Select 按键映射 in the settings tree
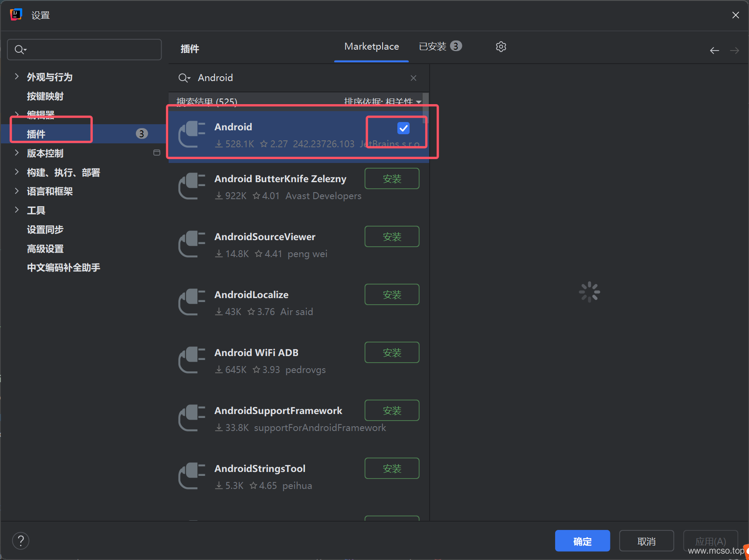This screenshot has height=560, width=749. pyautogui.click(x=45, y=96)
